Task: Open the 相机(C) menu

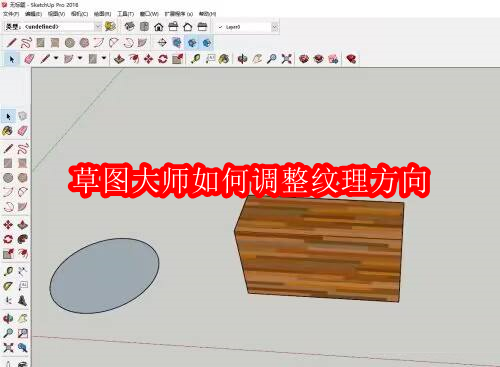Action: coord(79,14)
